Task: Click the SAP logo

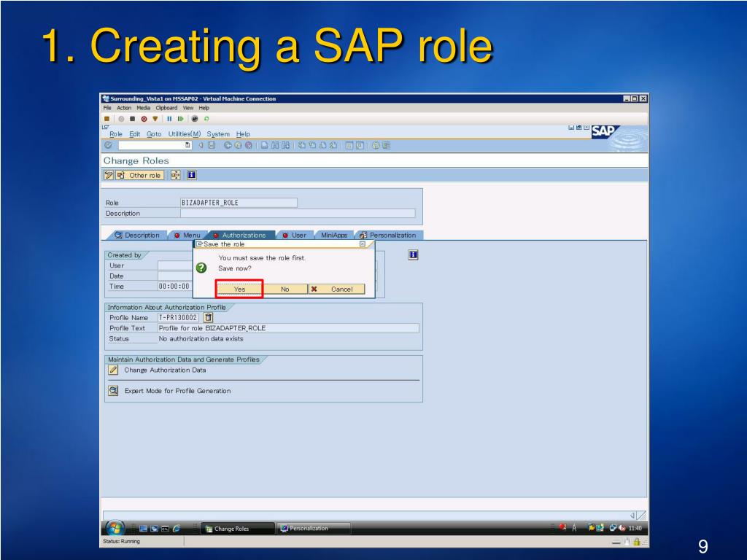Action: 605,131
